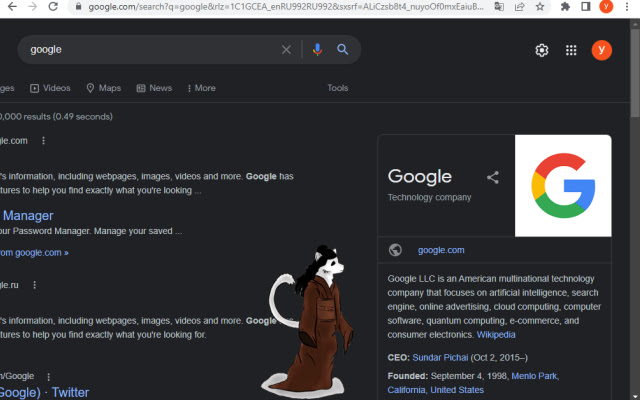Viewport: 640px width, 400px height.
Task: Open the translate page icon
Action: pyautogui.click(x=499, y=7)
